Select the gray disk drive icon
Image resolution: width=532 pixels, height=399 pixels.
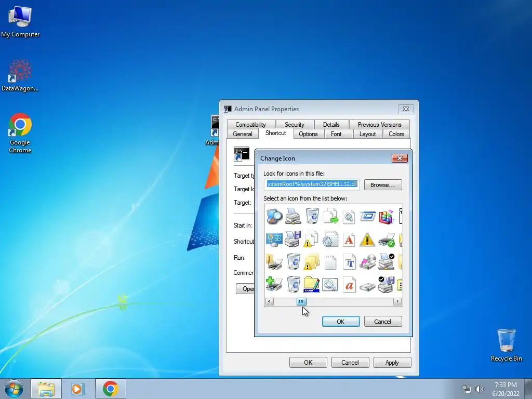(367, 287)
